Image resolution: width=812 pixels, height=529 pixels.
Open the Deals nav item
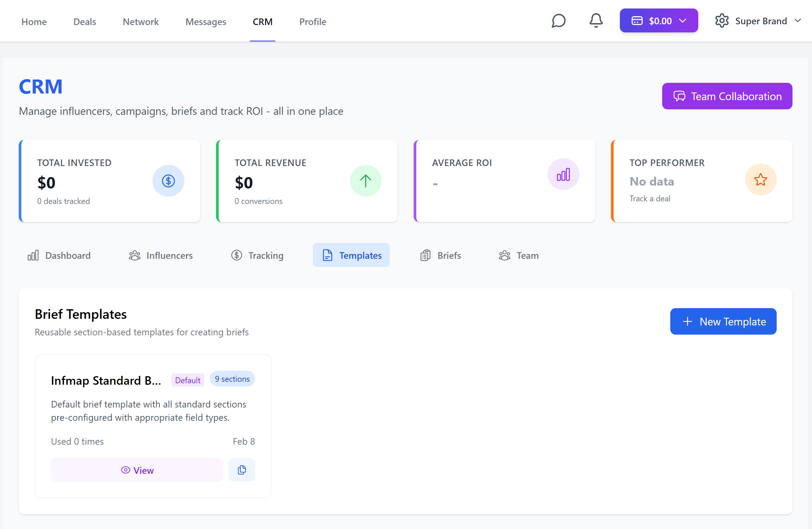tap(85, 22)
